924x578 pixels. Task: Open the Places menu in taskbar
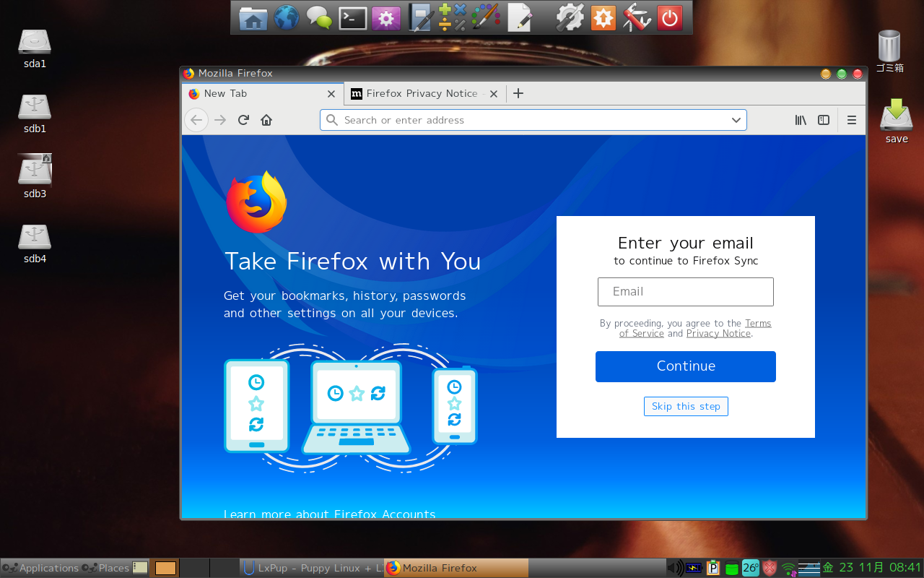click(105, 568)
